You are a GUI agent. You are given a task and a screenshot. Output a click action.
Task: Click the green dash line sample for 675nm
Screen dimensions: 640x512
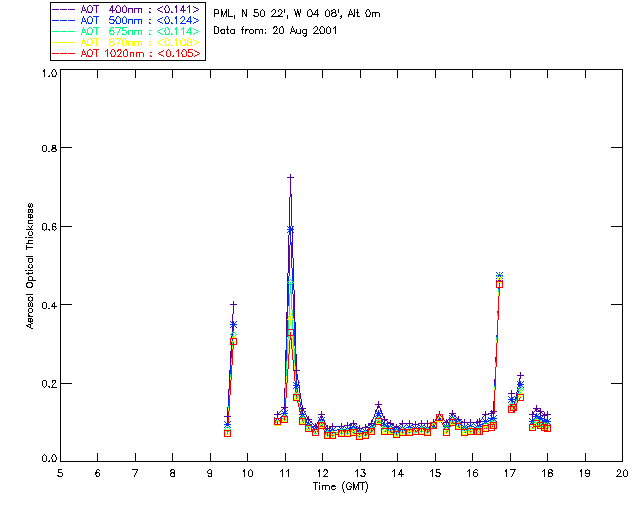pos(64,31)
